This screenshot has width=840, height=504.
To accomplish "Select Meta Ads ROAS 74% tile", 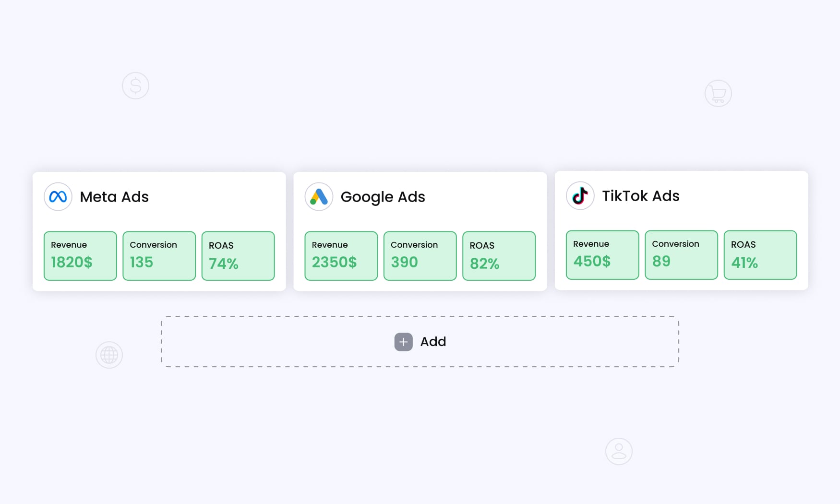I will click(238, 256).
